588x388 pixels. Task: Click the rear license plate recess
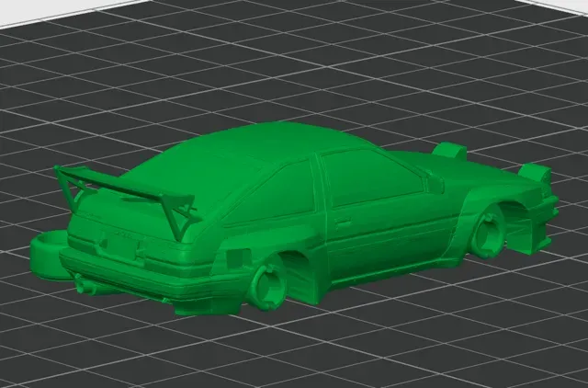pyautogui.click(x=120, y=245)
